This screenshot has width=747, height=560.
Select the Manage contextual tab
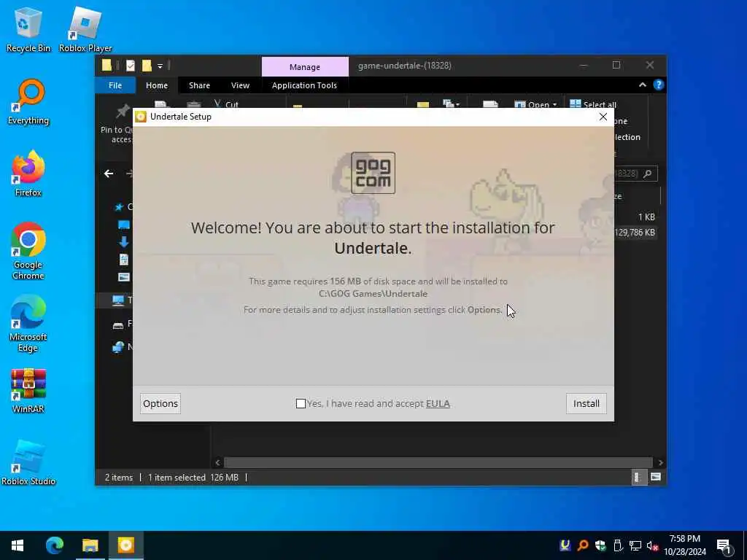pos(305,67)
